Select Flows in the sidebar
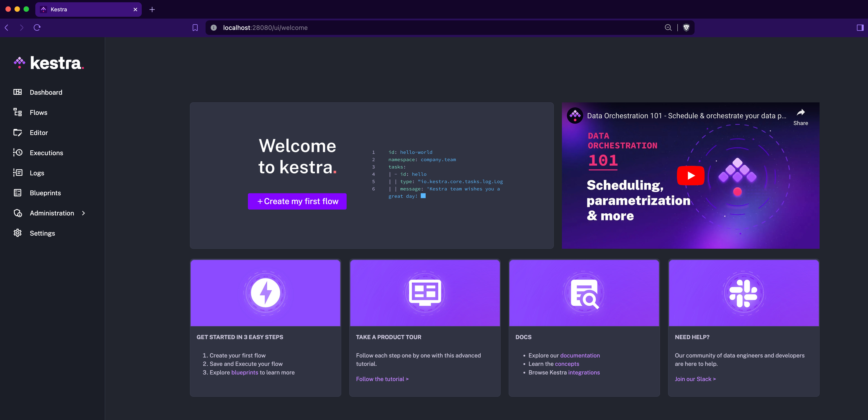 [38, 113]
